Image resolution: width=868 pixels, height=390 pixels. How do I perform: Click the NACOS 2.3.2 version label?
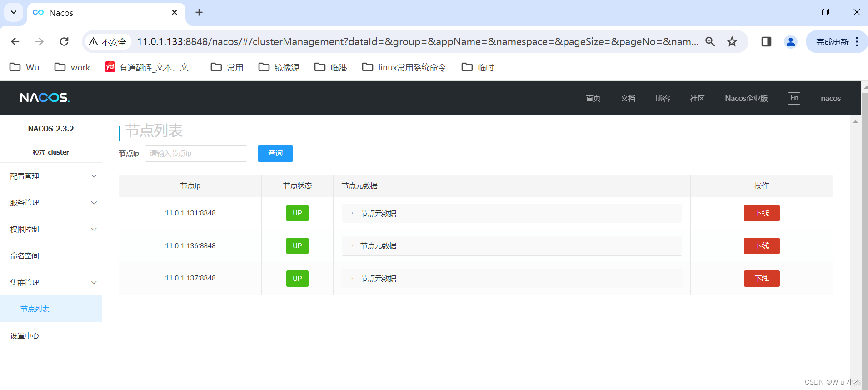[x=51, y=129]
